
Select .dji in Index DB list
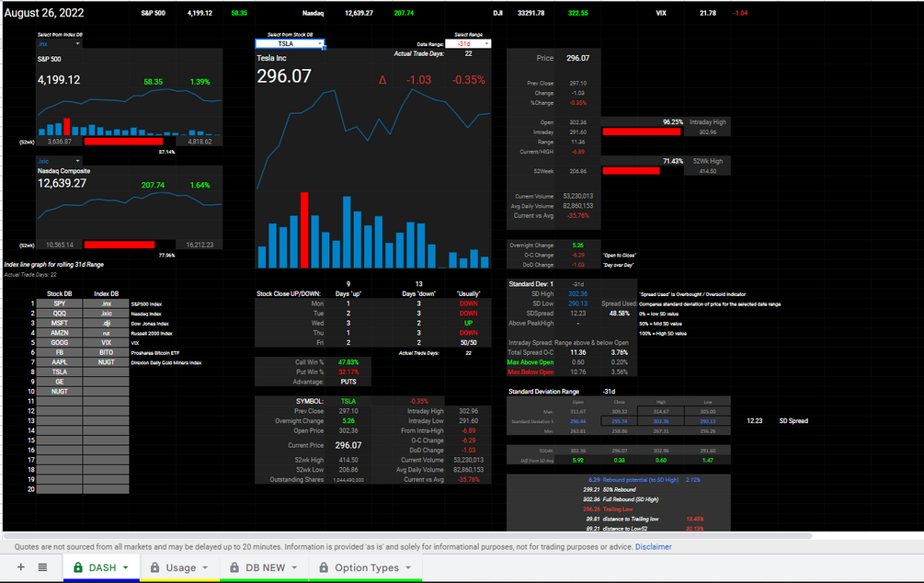tap(106, 323)
